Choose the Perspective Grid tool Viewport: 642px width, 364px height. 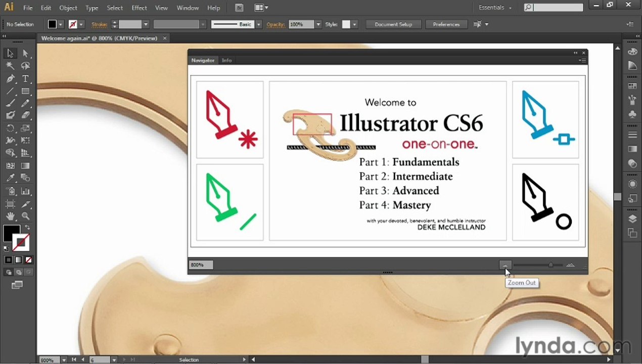tap(25, 153)
